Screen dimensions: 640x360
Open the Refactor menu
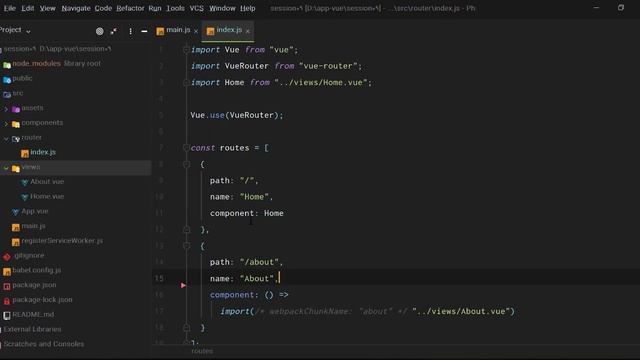click(130, 8)
